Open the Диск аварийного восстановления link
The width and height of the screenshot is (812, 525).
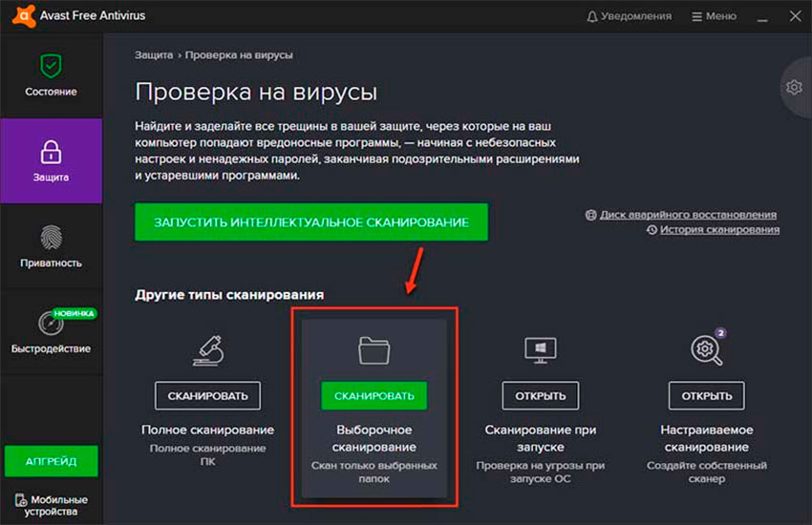click(x=687, y=215)
